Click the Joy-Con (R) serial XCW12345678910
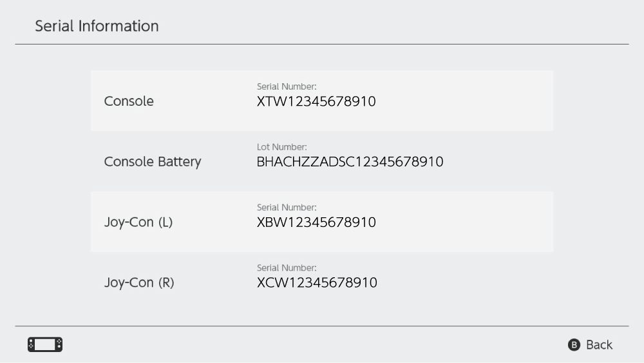 click(317, 283)
